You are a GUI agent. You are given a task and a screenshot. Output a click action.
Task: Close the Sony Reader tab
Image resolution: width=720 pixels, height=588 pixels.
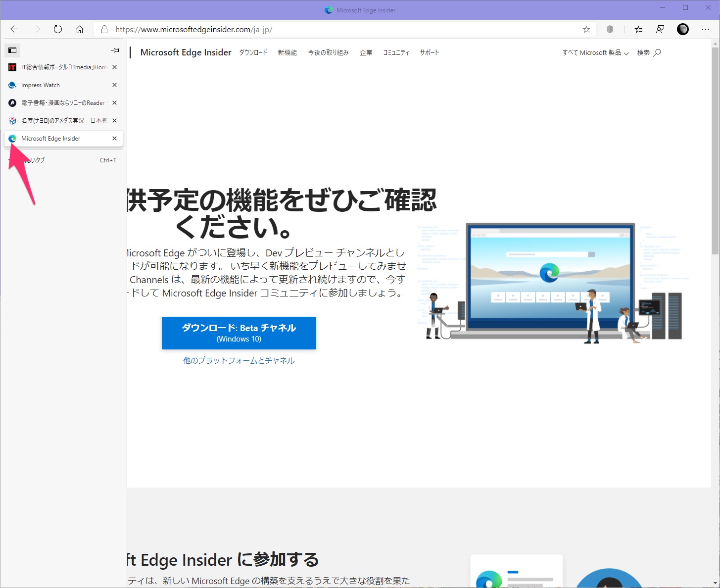(x=114, y=102)
